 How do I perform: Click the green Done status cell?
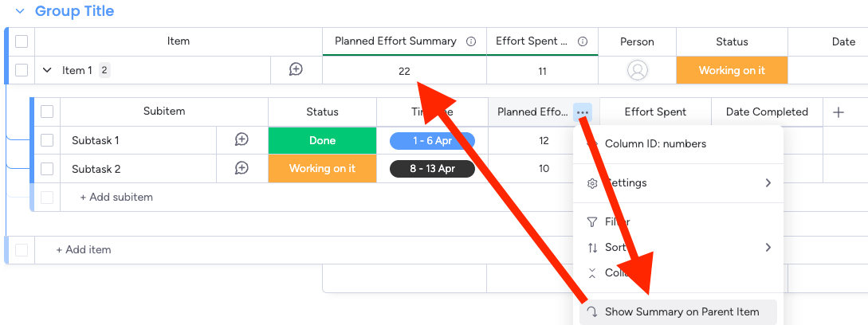tap(322, 141)
